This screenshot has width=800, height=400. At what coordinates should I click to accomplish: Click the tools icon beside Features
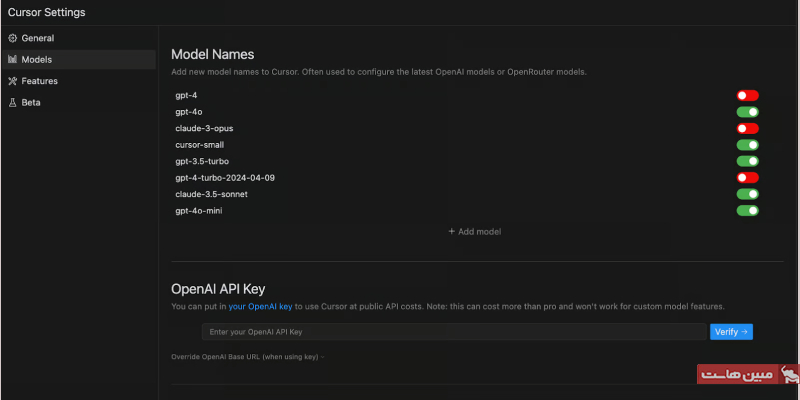(13, 81)
